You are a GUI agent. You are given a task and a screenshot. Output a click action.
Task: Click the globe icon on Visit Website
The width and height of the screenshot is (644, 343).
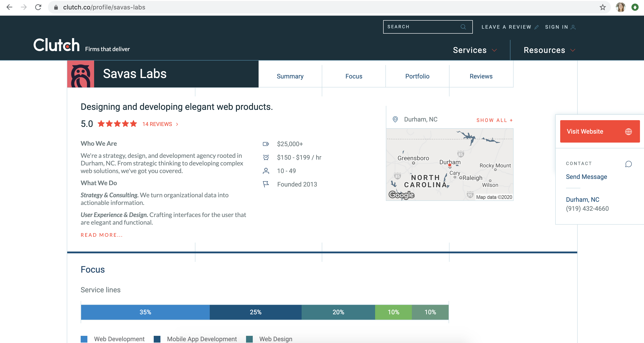pos(629,132)
